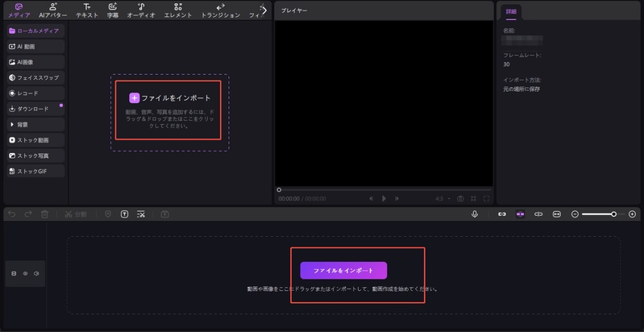This screenshot has height=332, width=644.
Task: Click the trash delete icon
Action: pos(45,214)
